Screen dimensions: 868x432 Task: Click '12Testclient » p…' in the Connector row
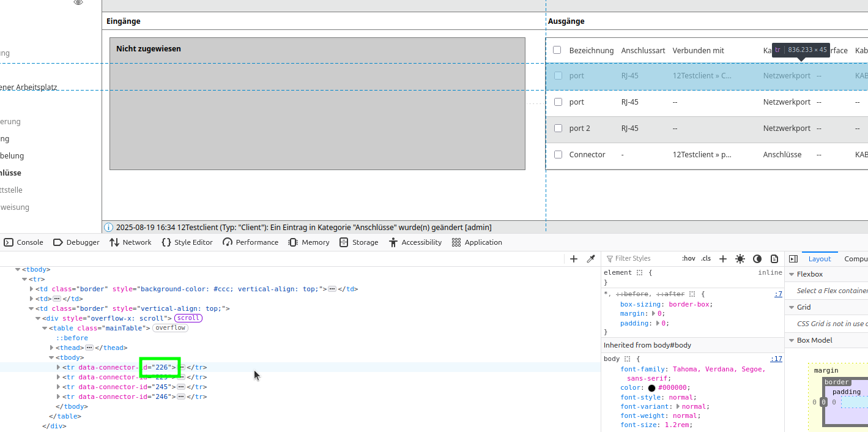pyautogui.click(x=702, y=155)
